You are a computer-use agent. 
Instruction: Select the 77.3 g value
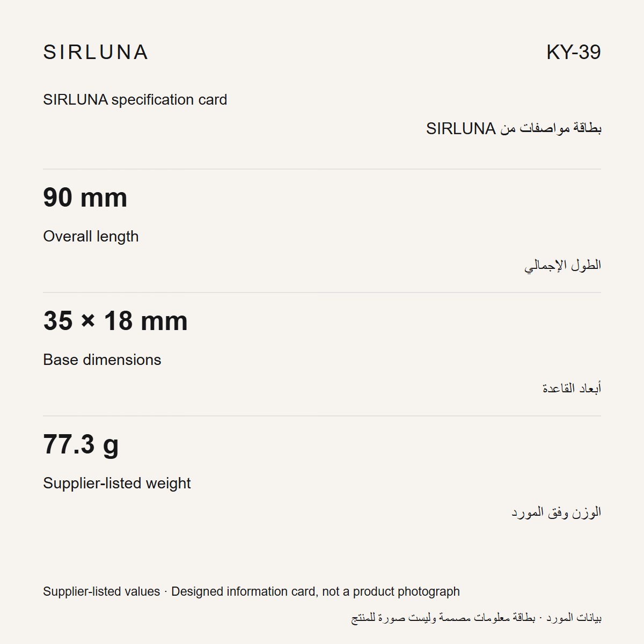pos(81,445)
